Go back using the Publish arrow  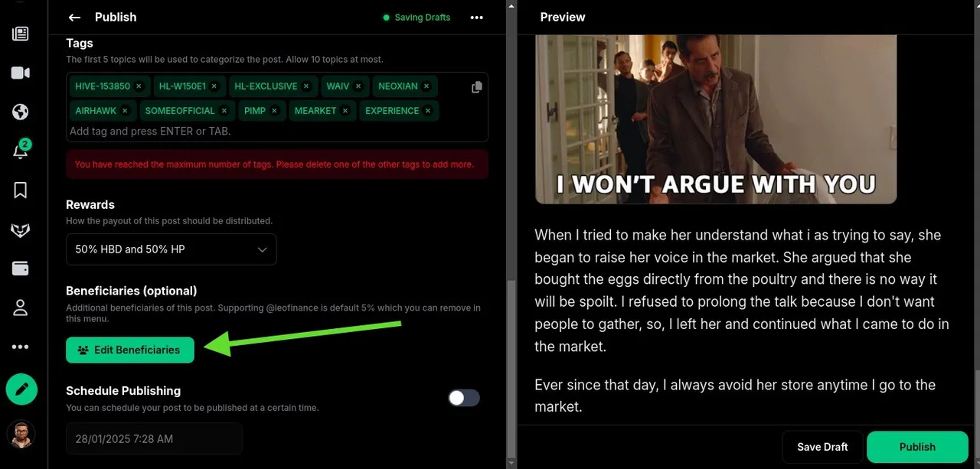pos(74,17)
